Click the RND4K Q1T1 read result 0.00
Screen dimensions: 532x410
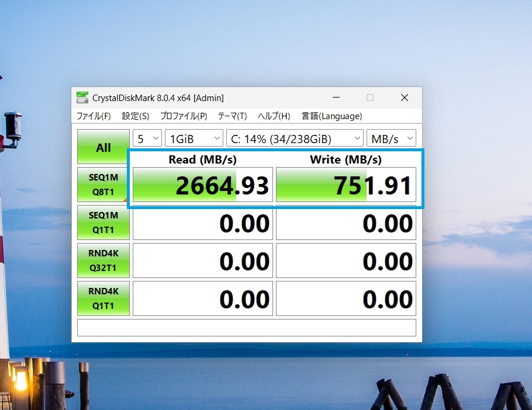tap(203, 298)
